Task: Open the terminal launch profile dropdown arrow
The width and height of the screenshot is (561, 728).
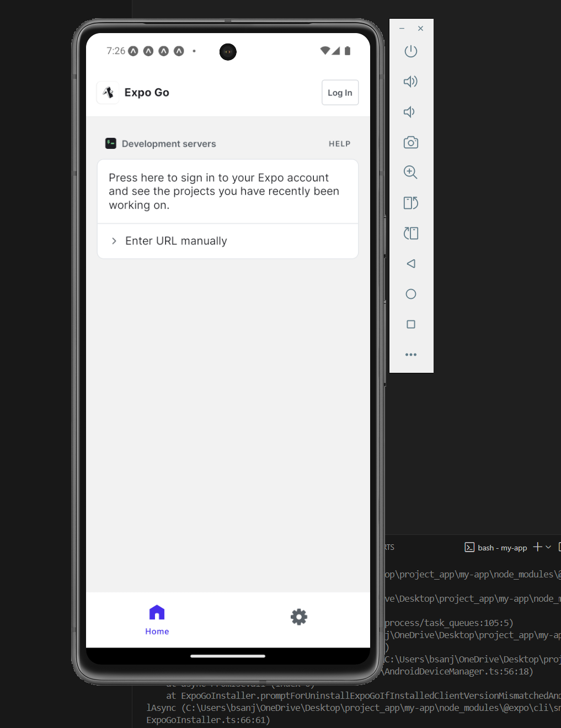Action: (548, 547)
